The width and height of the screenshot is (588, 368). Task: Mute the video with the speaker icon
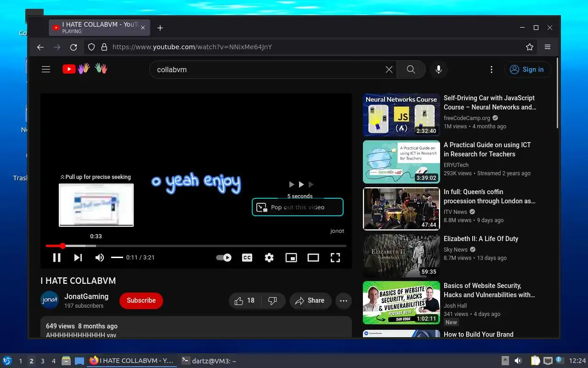pyautogui.click(x=99, y=258)
